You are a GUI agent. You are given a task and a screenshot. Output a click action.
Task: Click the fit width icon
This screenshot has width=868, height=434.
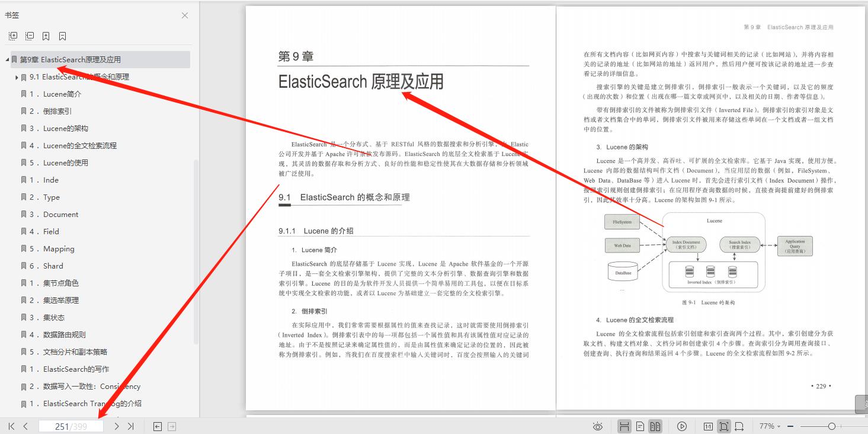[739, 426]
